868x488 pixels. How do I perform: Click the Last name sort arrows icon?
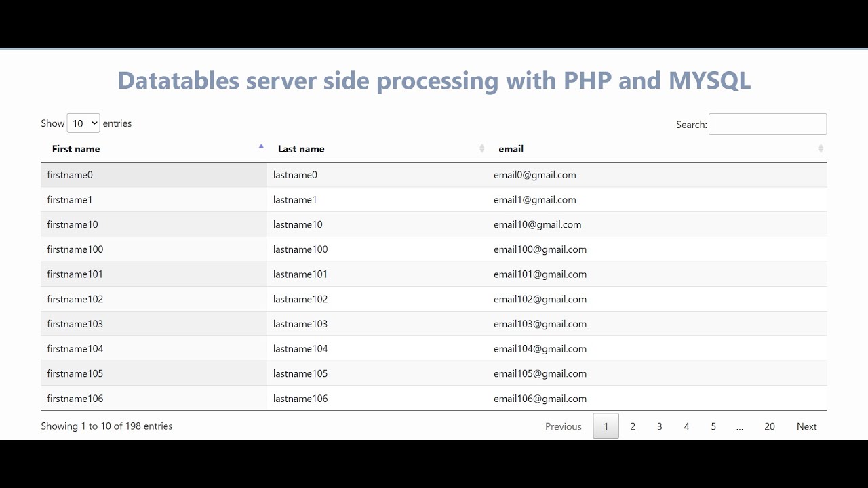click(482, 148)
